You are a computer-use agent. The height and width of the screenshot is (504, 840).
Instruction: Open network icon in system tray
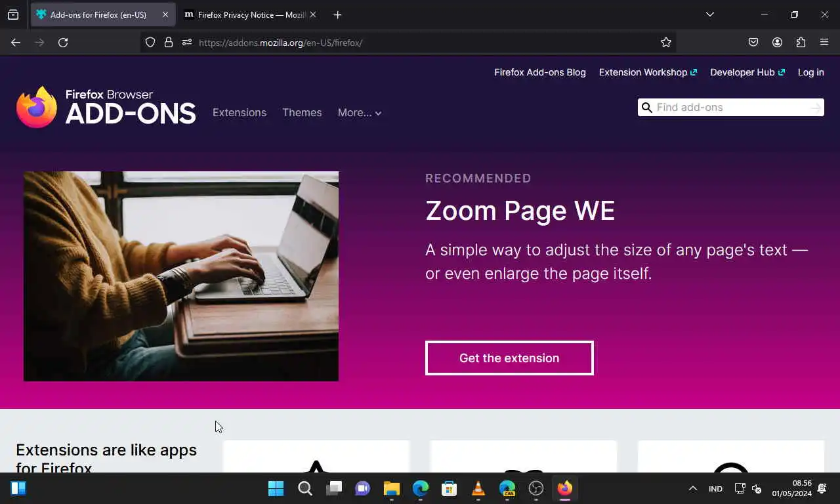point(740,488)
